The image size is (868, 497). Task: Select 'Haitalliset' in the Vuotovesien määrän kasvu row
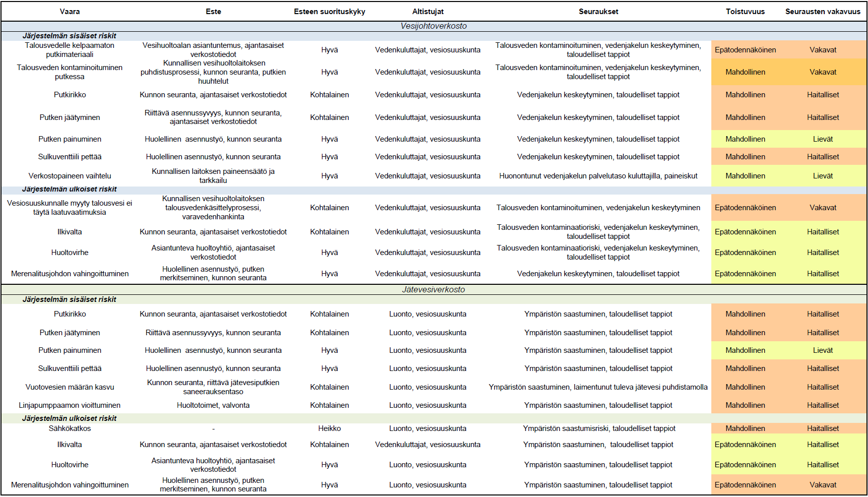(x=823, y=387)
